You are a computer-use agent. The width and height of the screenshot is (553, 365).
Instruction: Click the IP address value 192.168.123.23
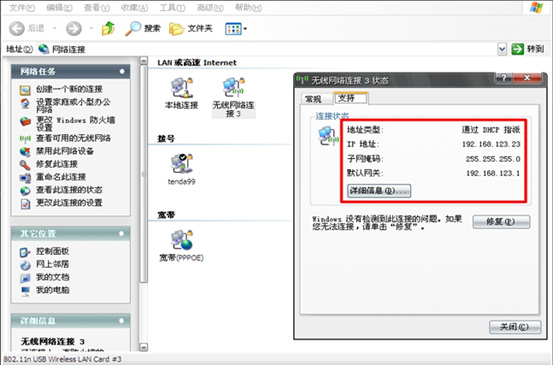(x=491, y=144)
